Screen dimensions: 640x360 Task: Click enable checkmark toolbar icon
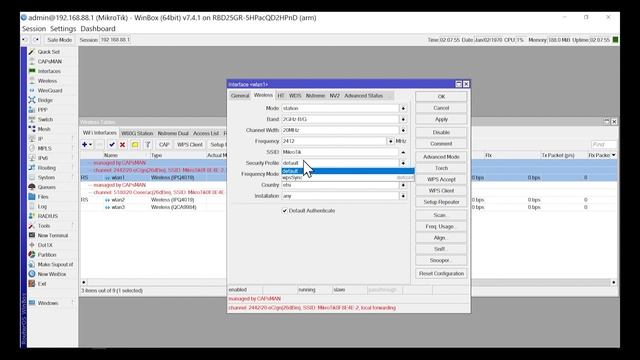pyautogui.click(x=112, y=144)
